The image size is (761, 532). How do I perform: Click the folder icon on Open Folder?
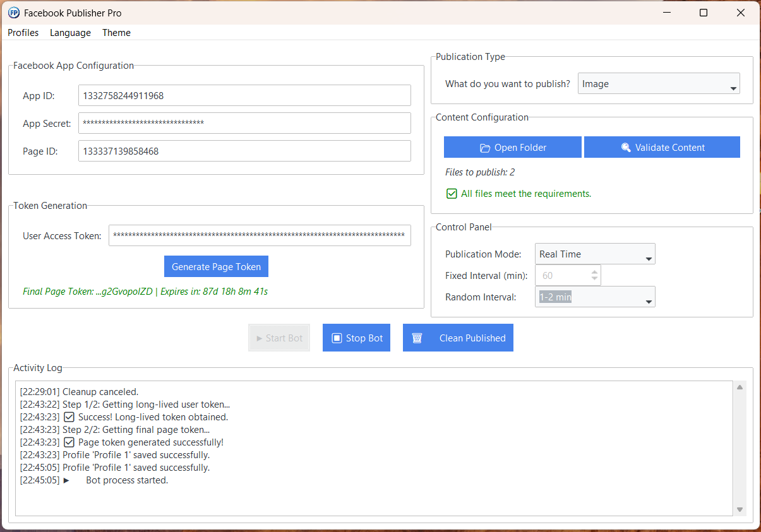tap(485, 148)
